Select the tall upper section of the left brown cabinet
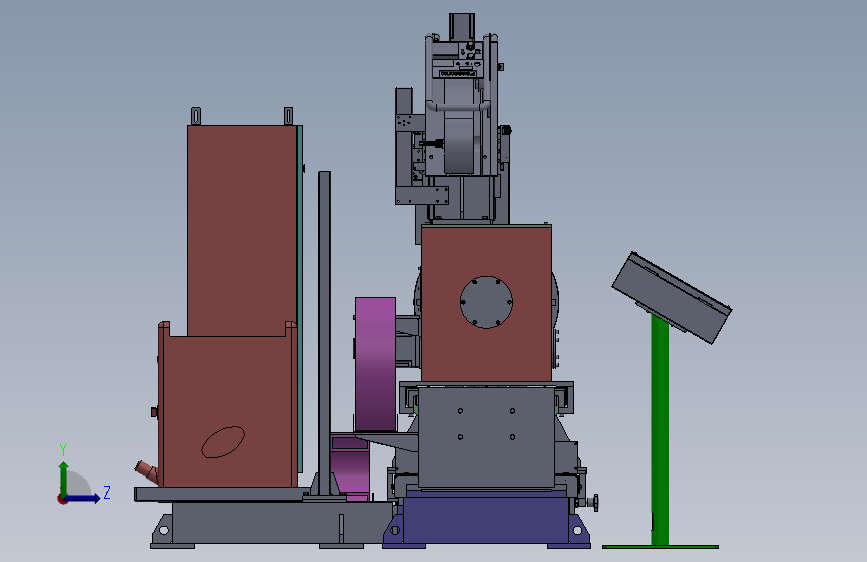Viewport: 867px width, 562px height. [242, 230]
